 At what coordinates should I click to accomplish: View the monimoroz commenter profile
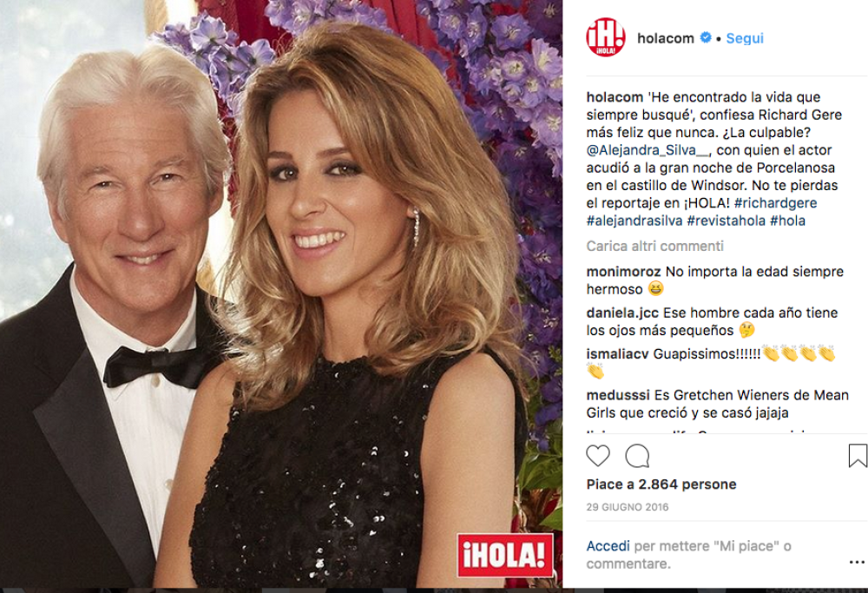623,272
